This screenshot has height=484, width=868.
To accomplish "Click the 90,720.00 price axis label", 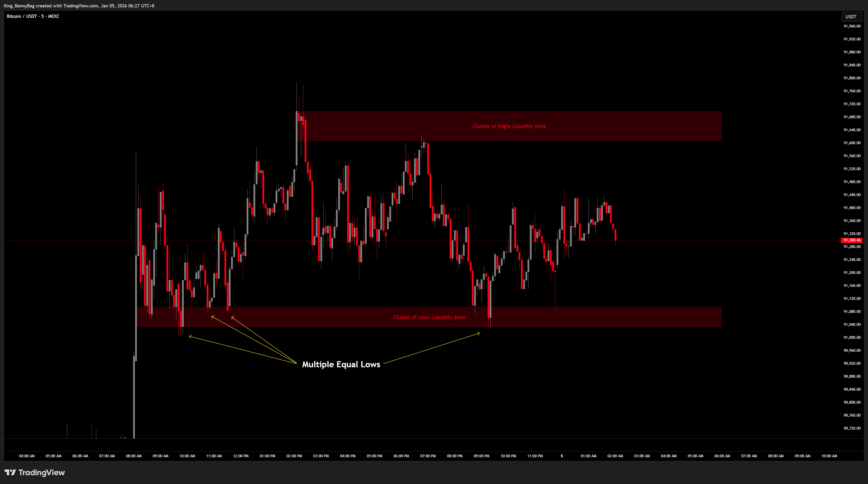I will point(852,428).
